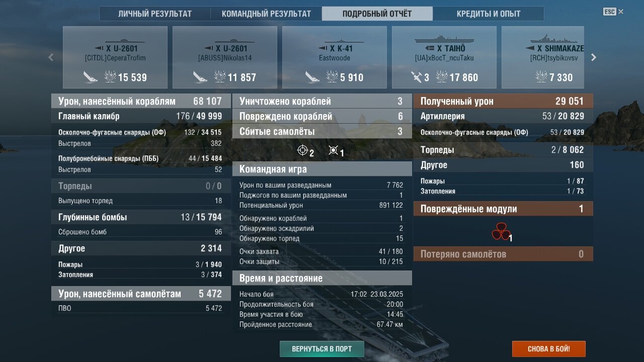Click the depth charge hit icon beside crosshair
The width and height of the screenshot is (644, 362).
[333, 150]
